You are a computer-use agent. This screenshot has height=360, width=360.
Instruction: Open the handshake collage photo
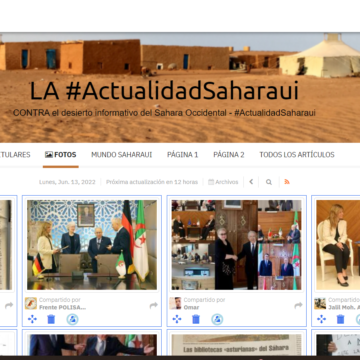(236, 245)
